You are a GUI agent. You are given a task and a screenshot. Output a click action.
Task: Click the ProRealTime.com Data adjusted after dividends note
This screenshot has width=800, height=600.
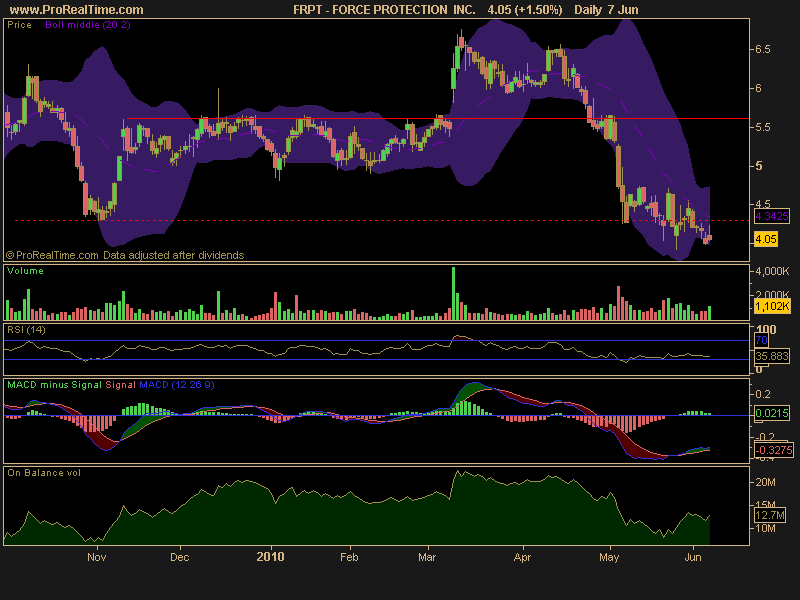[125, 255]
